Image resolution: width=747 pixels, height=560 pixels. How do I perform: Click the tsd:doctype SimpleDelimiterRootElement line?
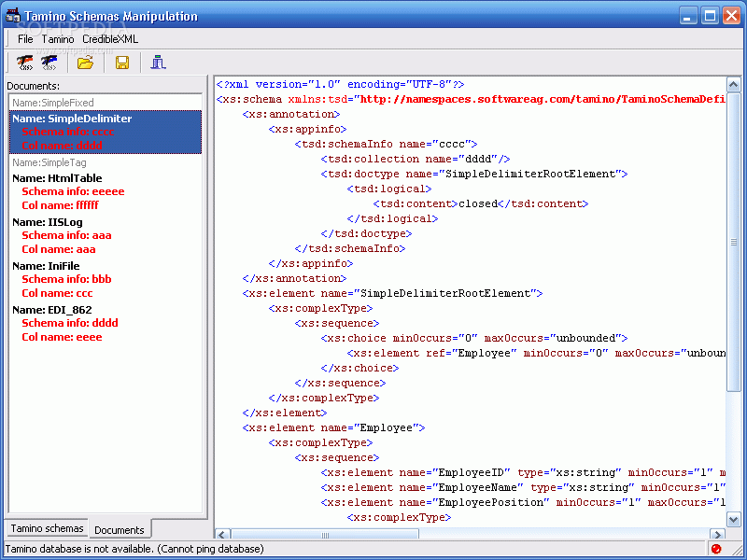(x=474, y=174)
